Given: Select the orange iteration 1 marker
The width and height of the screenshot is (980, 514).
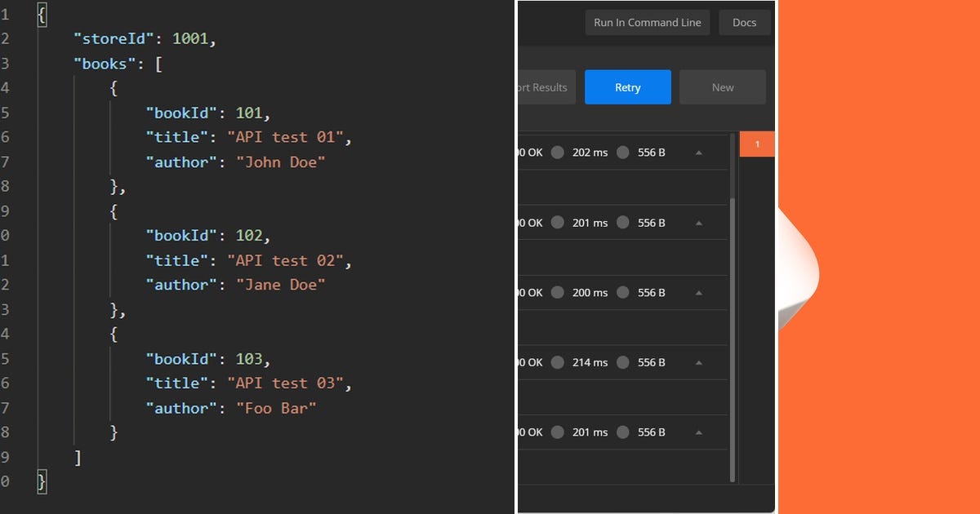Looking at the screenshot, I should tap(757, 144).
